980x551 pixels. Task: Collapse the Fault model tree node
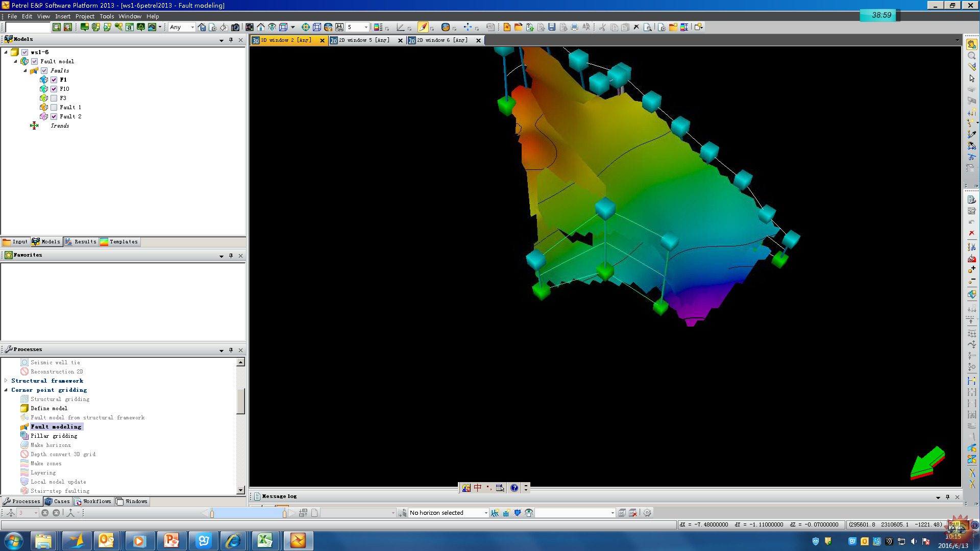[x=15, y=61]
